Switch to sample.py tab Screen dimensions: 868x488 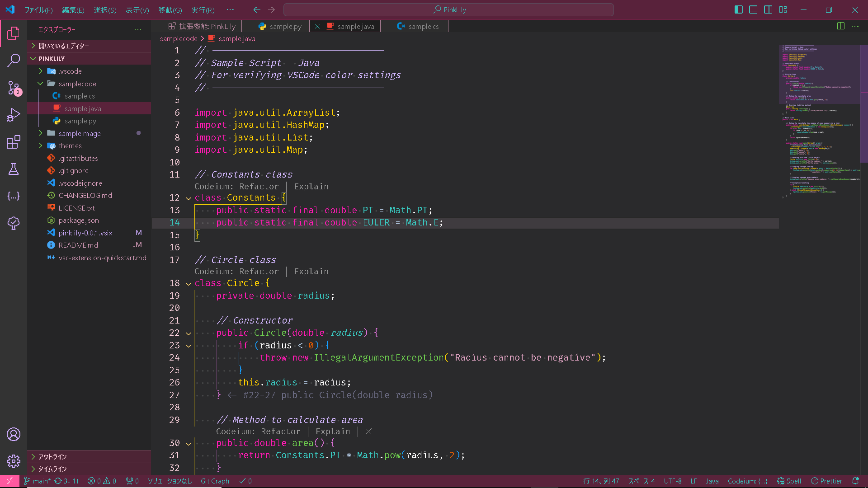click(285, 26)
